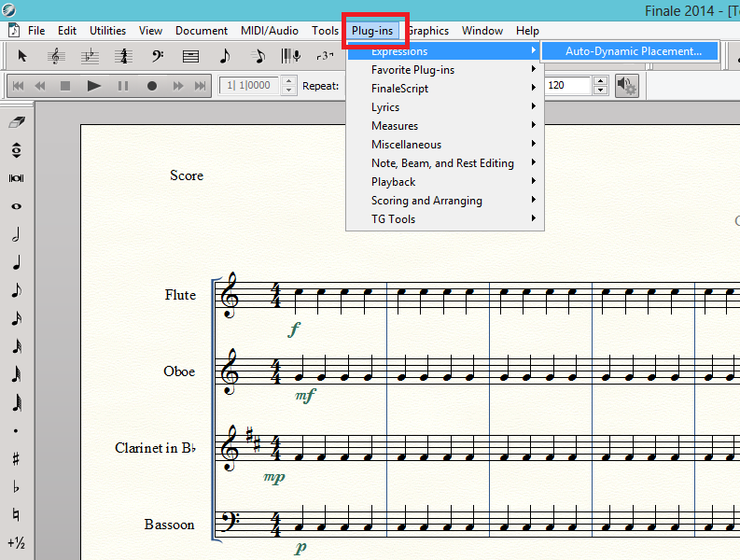Viewport: 740px width, 560px height.
Task: Click the measure counter field
Action: pos(246,86)
